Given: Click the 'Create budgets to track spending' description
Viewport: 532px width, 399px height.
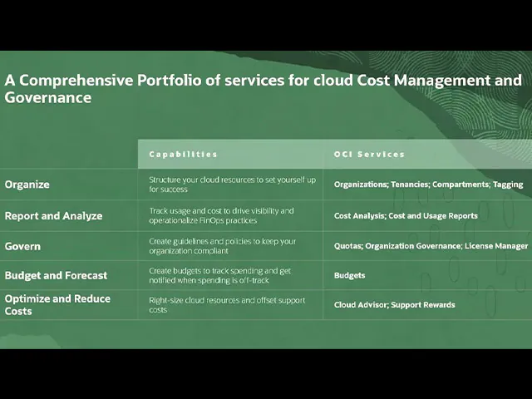Looking at the screenshot, I should point(221,276).
